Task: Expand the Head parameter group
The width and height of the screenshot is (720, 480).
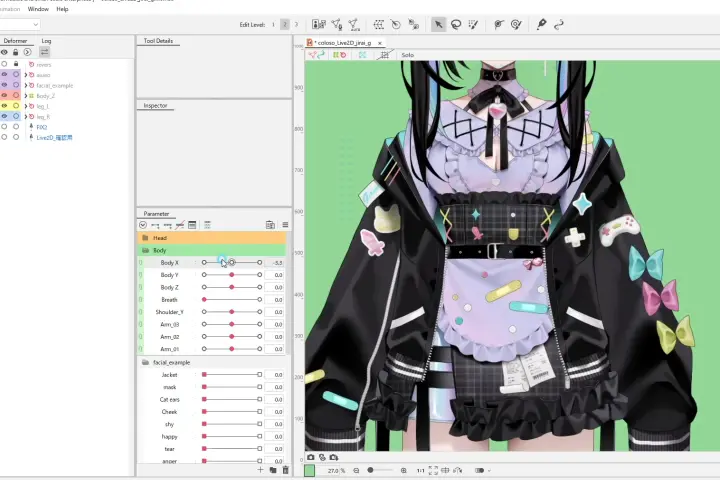Action: pyautogui.click(x=146, y=238)
